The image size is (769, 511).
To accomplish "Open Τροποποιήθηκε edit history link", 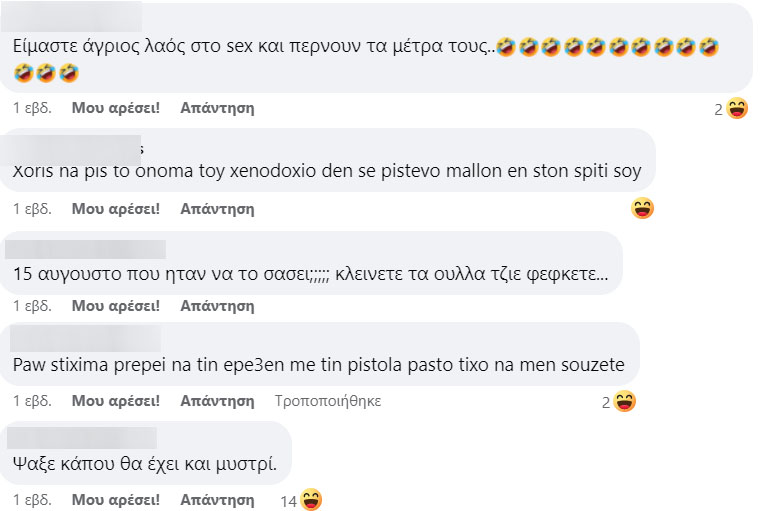I will point(328,401).
